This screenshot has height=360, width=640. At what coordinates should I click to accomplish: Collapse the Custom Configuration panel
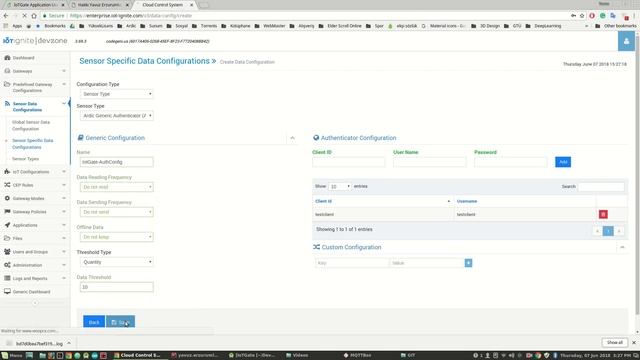pyautogui.click(x=622, y=247)
